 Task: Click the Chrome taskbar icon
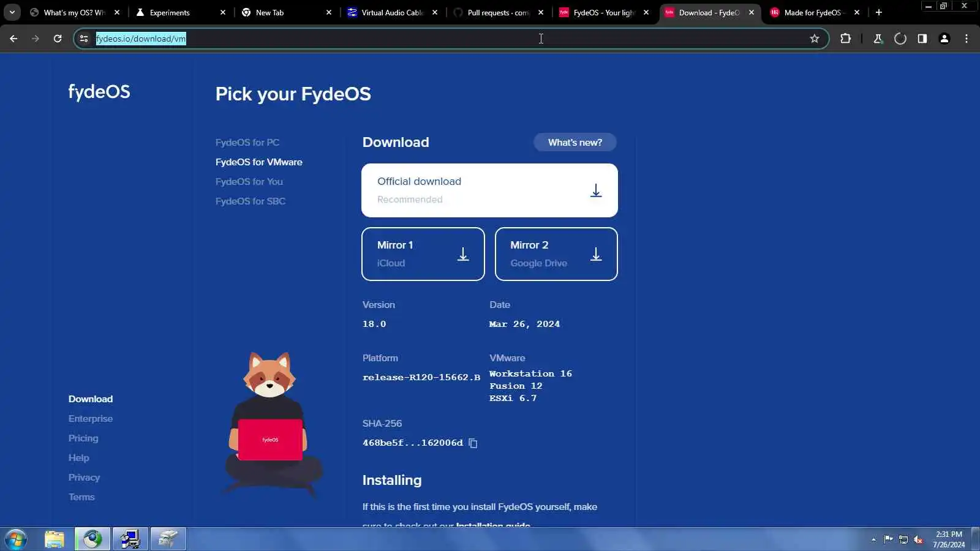click(x=92, y=539)
